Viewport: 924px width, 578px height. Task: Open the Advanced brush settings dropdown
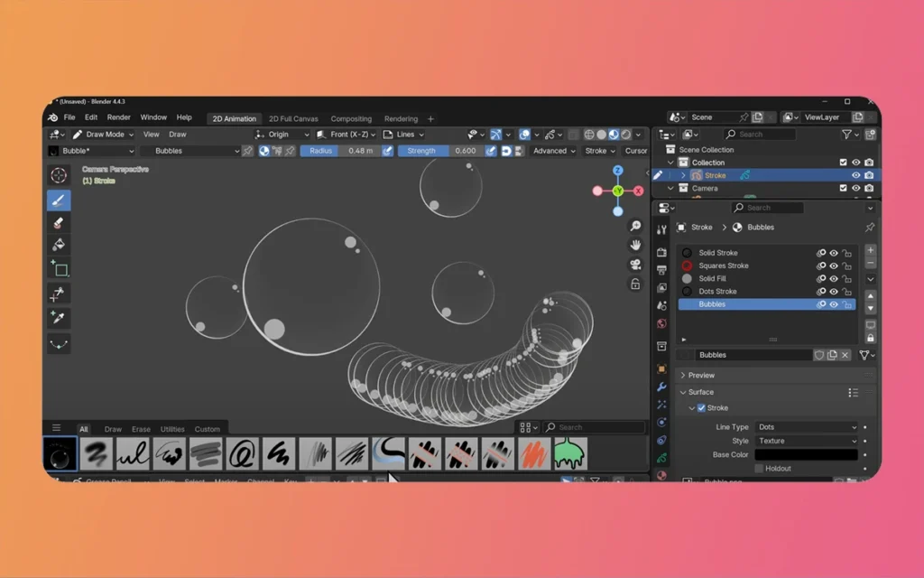coord(553,151)
